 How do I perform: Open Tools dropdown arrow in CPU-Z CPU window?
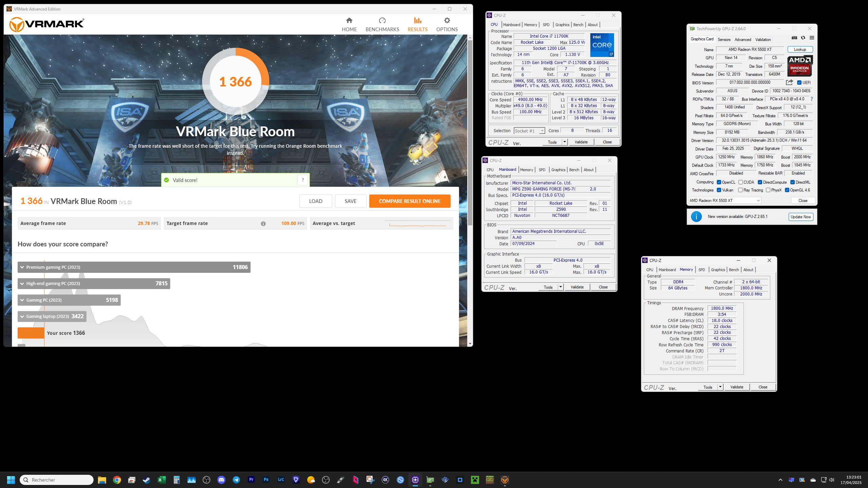pyautogui.click(x=565, y=142)
